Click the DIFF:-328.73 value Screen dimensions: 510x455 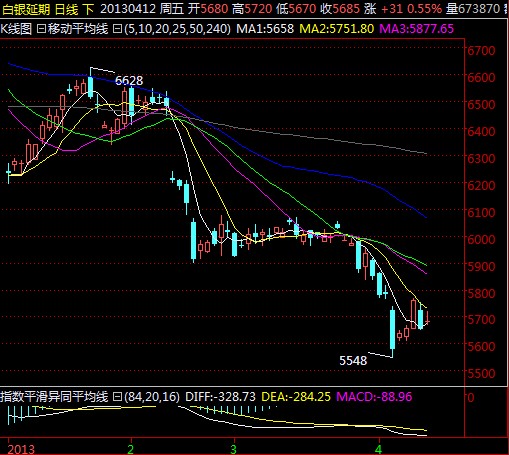(x=220, y=397)
